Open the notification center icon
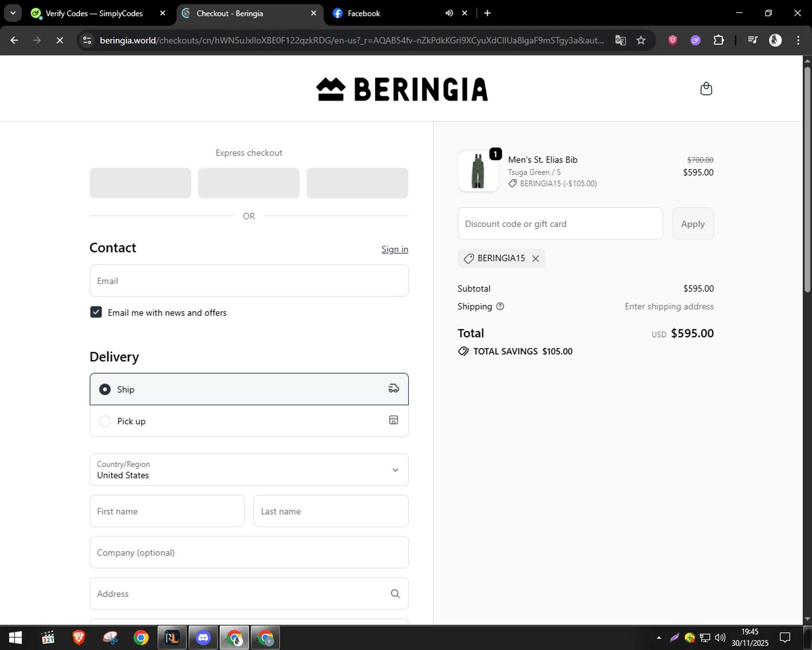The height and width of the screenshot is (650, 812). [x=785, y=638]
